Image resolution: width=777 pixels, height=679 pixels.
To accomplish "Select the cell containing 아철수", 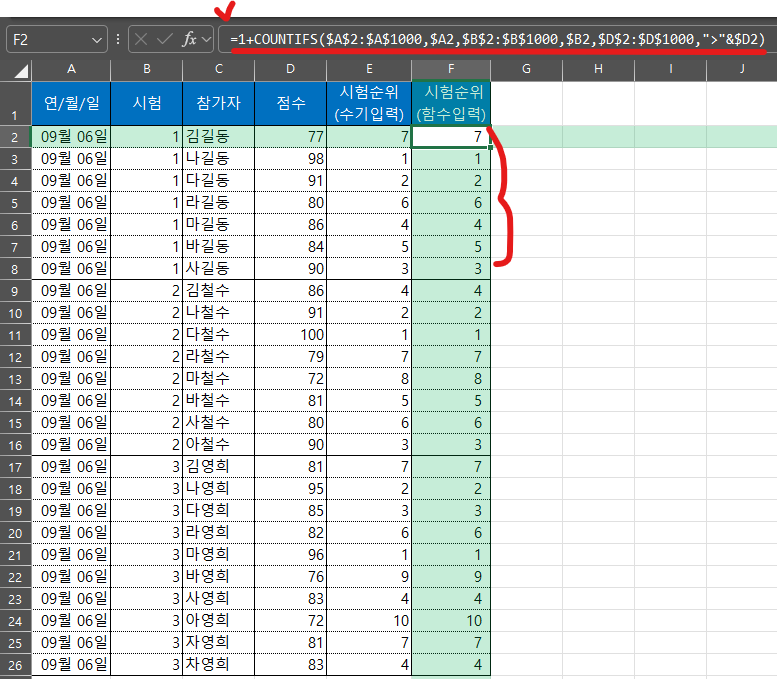I will coord(219,445).
